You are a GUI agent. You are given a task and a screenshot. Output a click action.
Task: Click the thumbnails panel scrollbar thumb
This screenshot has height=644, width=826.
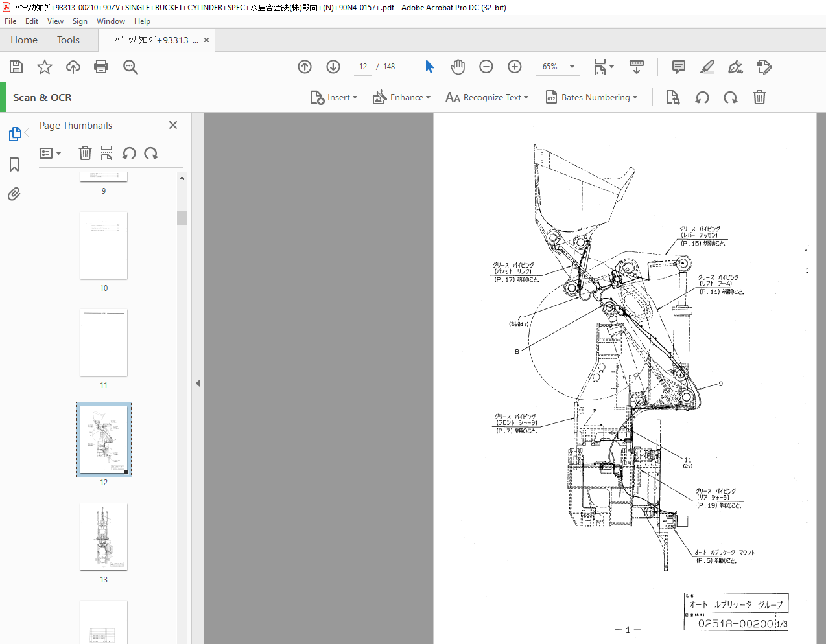(182, 218)
